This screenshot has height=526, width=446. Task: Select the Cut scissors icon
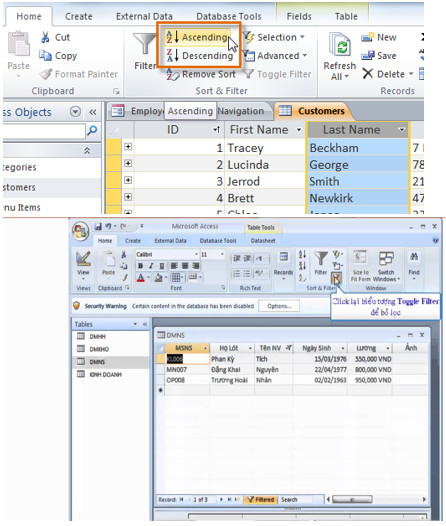tap(45, 37)
